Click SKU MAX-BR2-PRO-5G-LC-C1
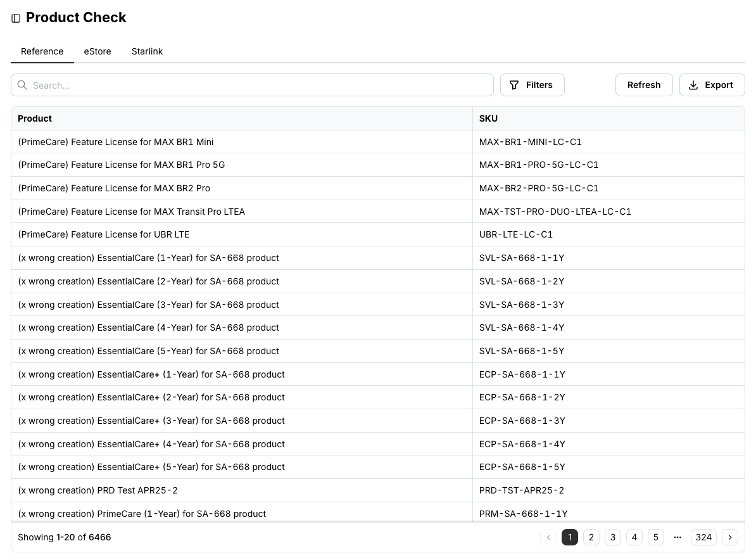Image resolution: width=756 pixels, height=560 pixels. pos(539,188)
